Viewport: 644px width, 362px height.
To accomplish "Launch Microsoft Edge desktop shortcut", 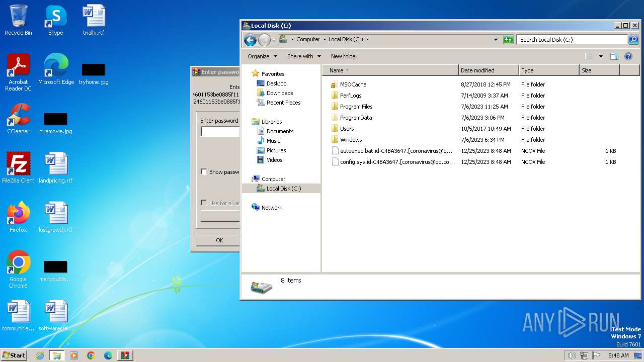I will pos(56,69).
